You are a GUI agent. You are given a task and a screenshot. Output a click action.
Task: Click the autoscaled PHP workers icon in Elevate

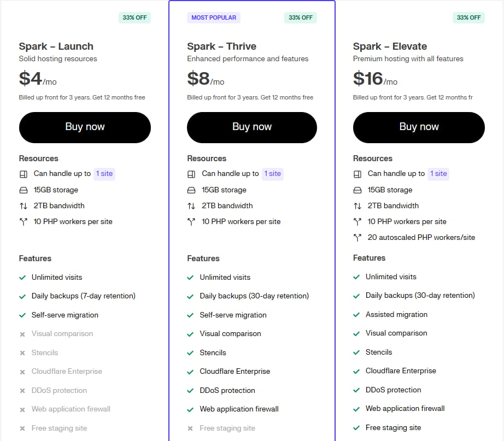pos(358,238)
